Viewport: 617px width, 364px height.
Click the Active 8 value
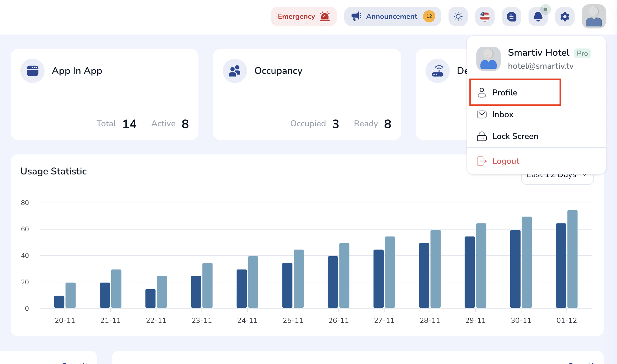tap(185, 124)
